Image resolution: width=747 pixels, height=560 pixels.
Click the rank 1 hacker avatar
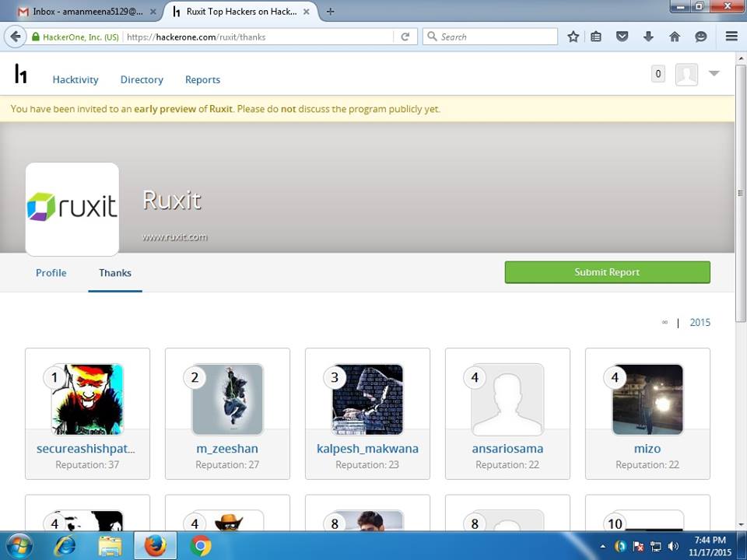pyautogui.click(x=87, y=400)
